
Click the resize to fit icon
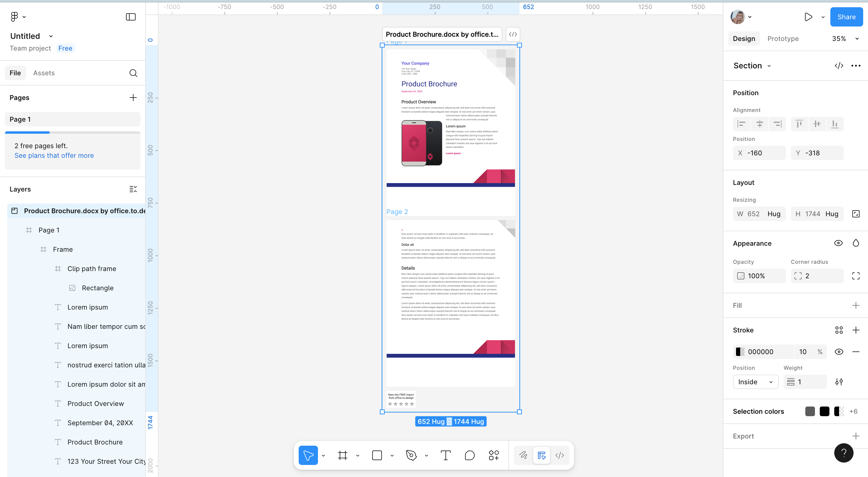[856, 214]
